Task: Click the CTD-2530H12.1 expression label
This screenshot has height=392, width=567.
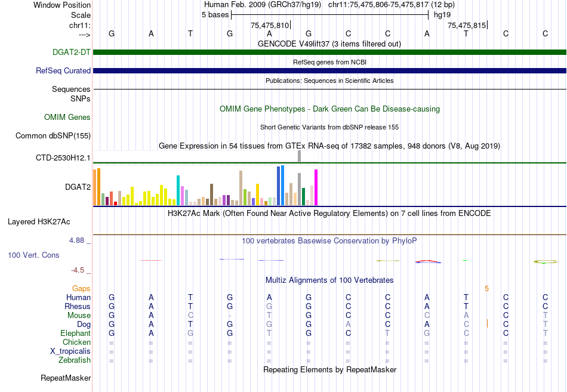Action: click(x=63, y=158)
